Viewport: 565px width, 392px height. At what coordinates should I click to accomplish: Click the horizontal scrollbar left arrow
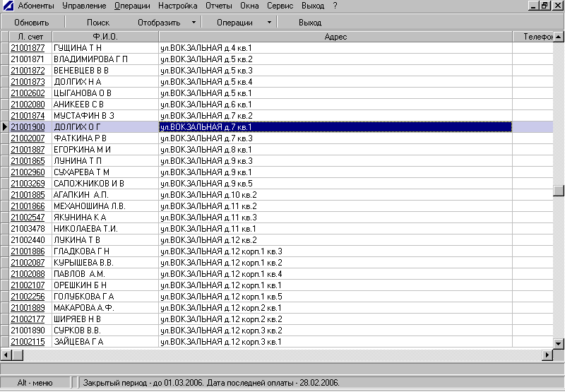coord(6,354)
